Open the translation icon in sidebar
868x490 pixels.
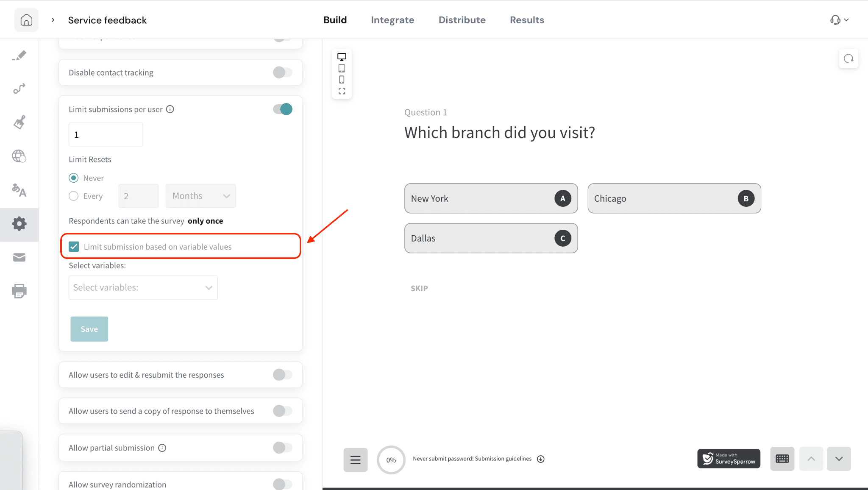coord(19,190)
